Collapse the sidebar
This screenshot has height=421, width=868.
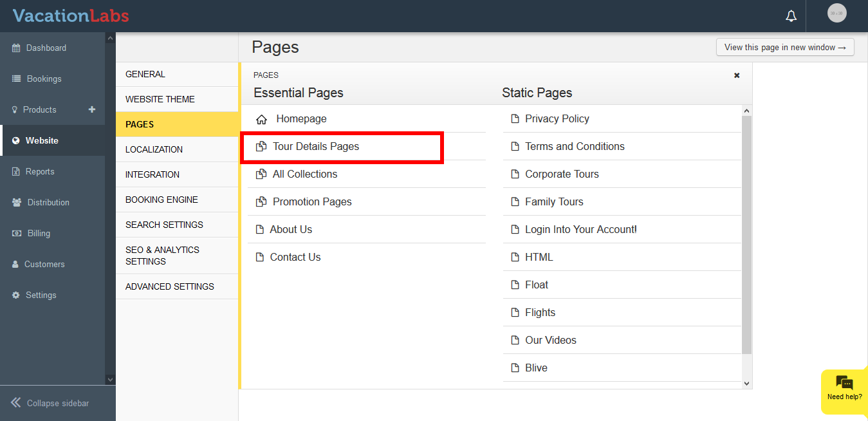[x=50, y=403]
